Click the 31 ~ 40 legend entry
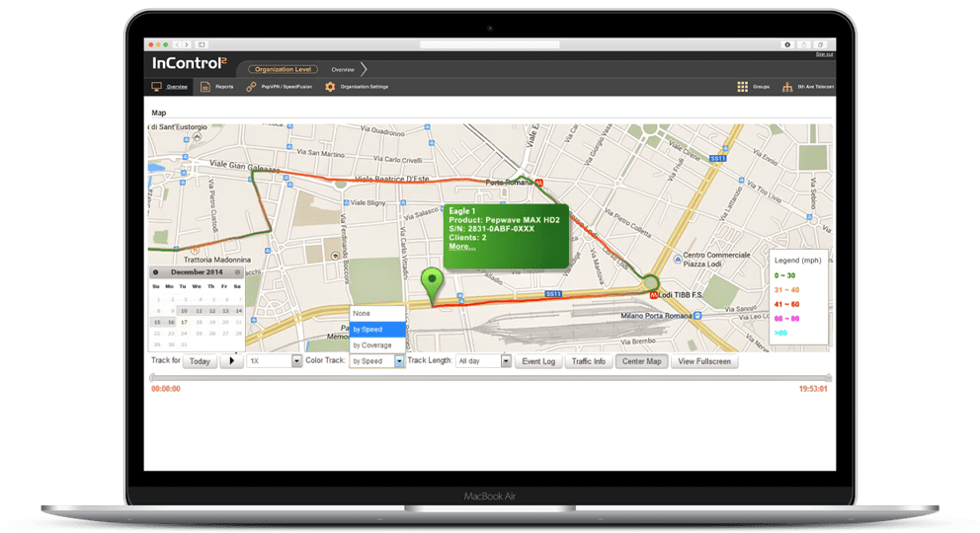The height and width of the screenshot is (533, 980). click(x=786, y=289)
